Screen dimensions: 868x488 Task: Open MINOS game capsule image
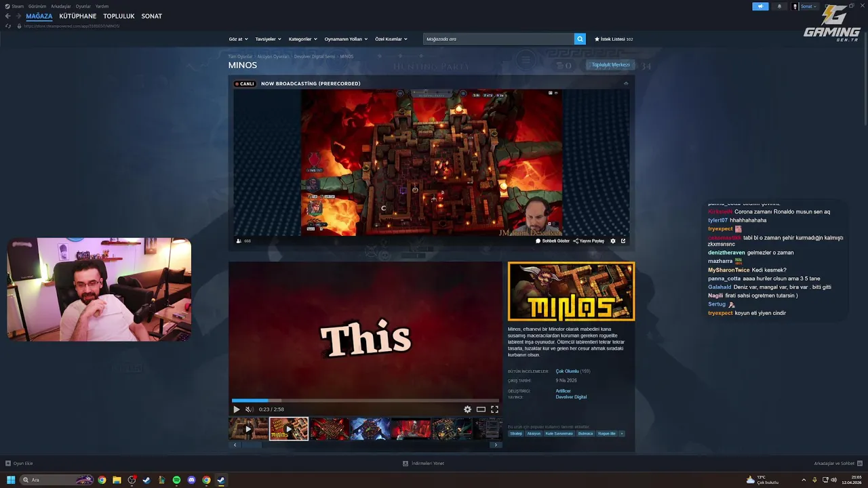coord(571,291)
